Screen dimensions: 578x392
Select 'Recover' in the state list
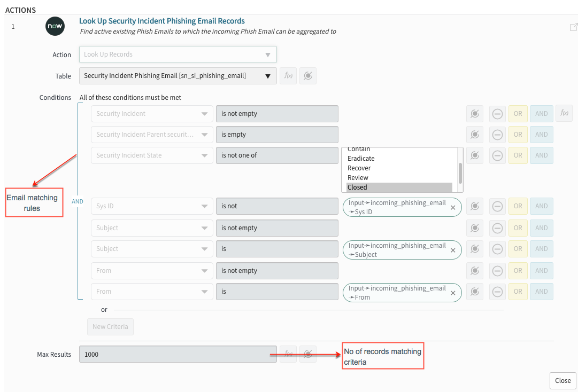[399, 168]
